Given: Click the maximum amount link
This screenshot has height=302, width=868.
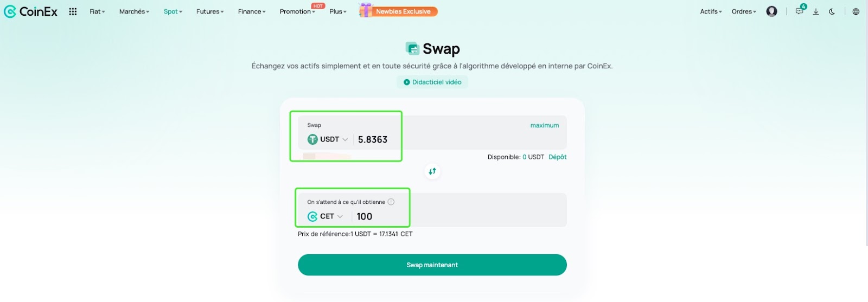Looking at the screenshot, I should coord(545,125).
